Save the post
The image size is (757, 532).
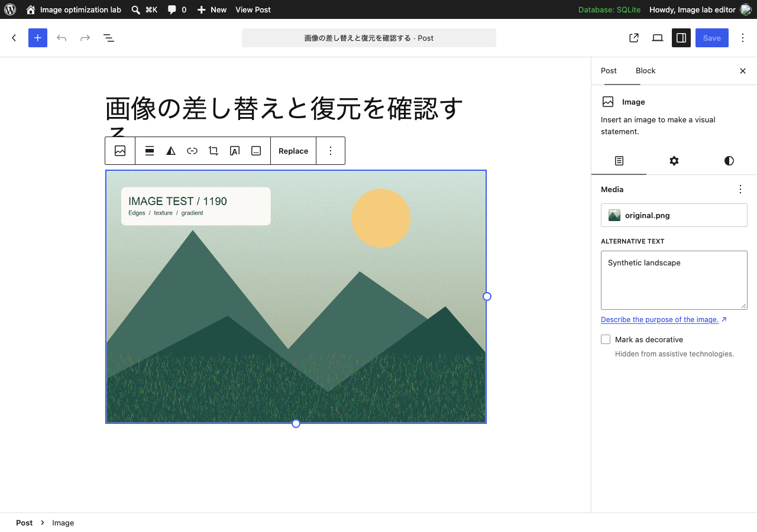click(712, 38)
